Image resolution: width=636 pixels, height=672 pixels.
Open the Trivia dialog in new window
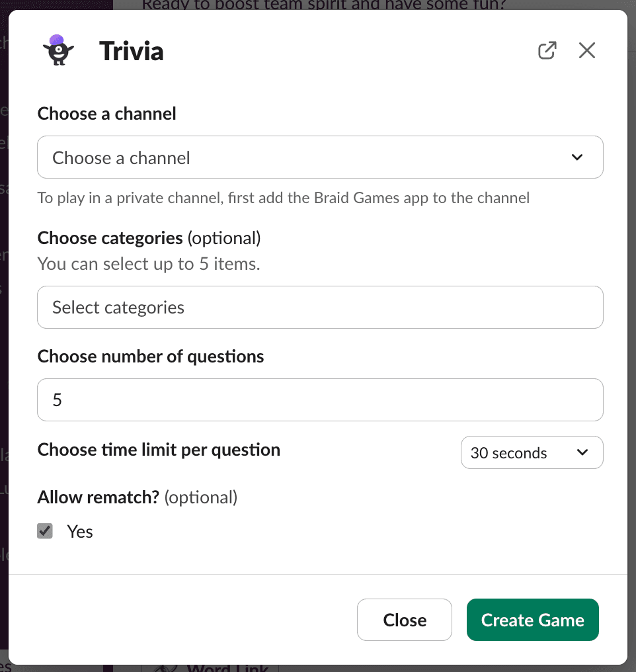pos(547,50)
